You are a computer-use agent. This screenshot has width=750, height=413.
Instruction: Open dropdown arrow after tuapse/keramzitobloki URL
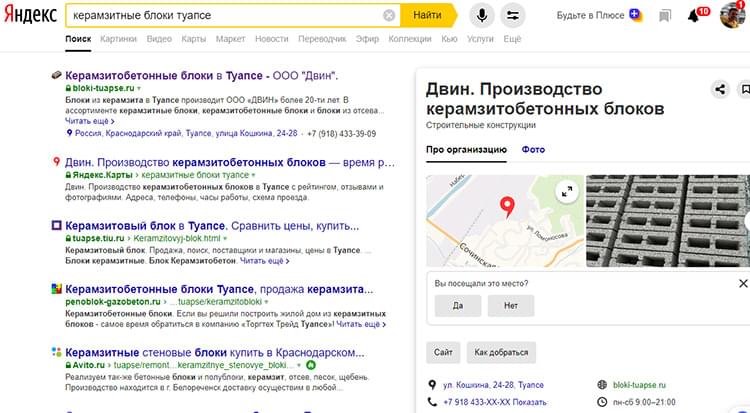tap(266, 302)
